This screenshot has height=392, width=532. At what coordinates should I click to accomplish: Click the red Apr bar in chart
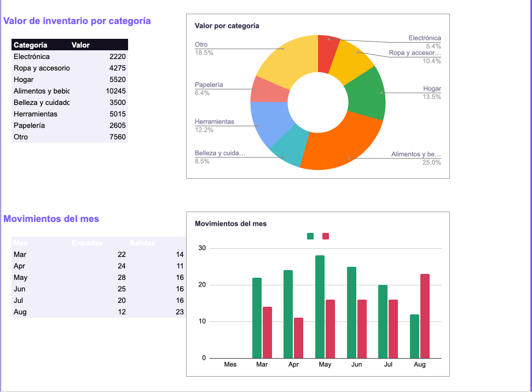coord(299,338)
